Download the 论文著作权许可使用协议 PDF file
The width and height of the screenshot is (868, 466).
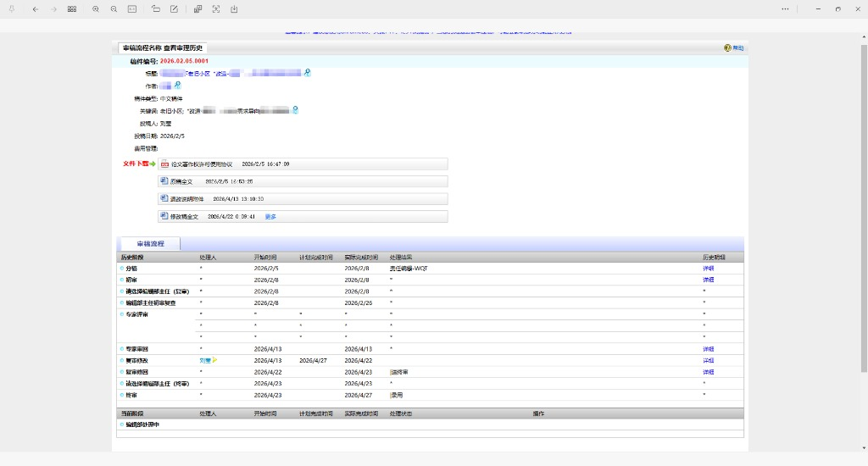[x=201, y=164]
